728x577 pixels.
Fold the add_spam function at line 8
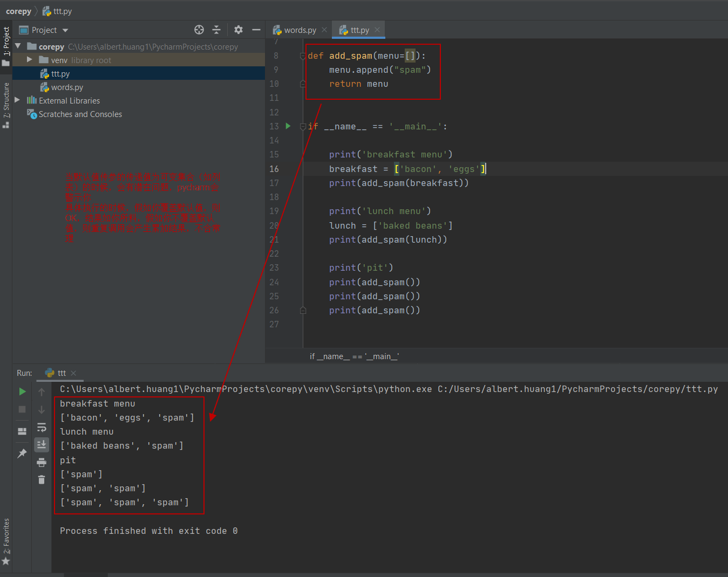point(303,56)
